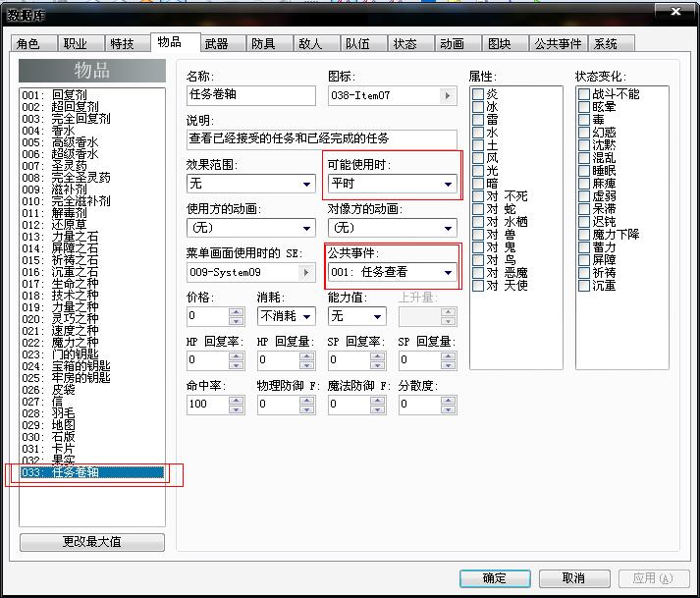Increase the 魔法防御 F spinner value
This screenshot has height=598, width=700.
coord(377,401)
